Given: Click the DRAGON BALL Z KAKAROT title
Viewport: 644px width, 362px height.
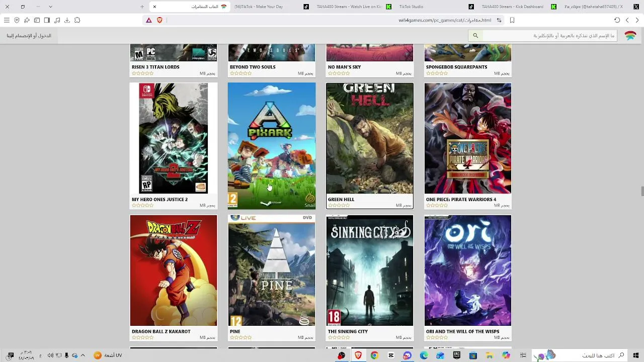Looking at the screenshot, I should click(x=161, y=332).
